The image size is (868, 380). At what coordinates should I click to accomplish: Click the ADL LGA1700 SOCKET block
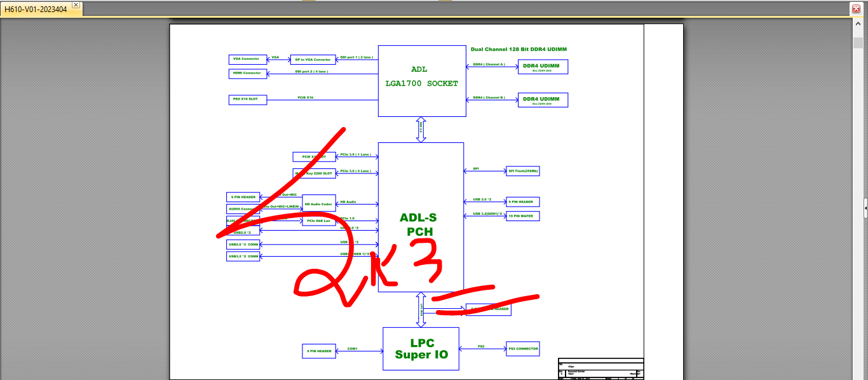point(422,81)
